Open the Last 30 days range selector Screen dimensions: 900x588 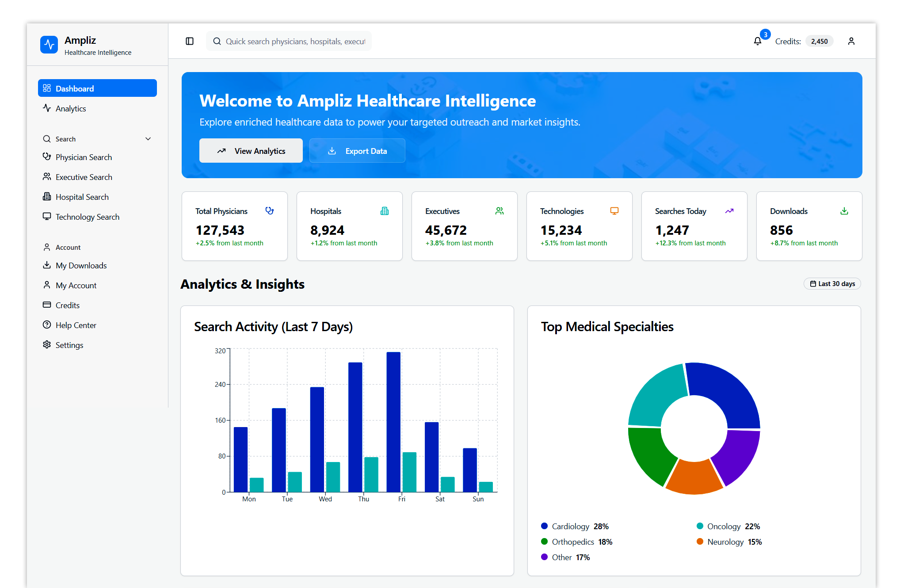832,284
